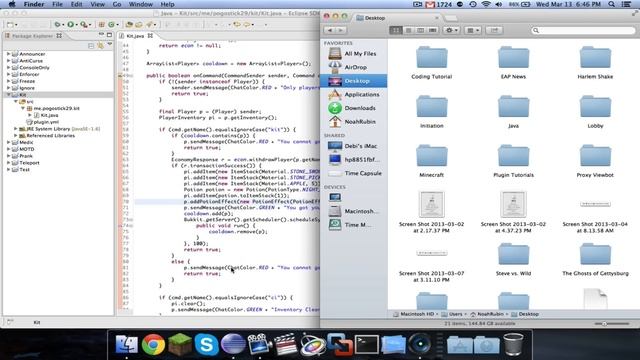Open Skype from the Dock
Screen dimensions: 640x360
[207, 344]
